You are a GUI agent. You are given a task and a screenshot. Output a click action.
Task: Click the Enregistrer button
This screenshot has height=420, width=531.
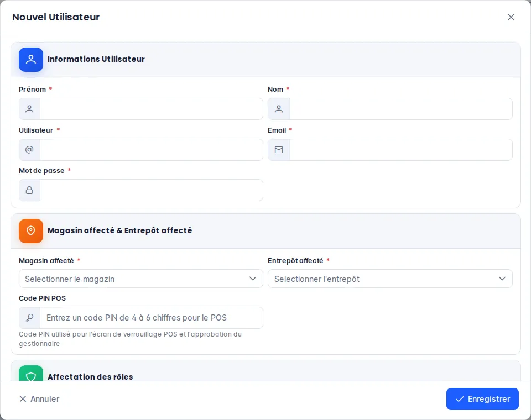[482, 399]
